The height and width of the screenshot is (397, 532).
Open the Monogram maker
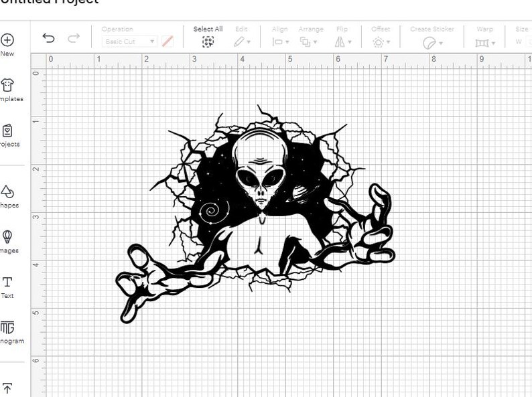click(x=7, y=327)
